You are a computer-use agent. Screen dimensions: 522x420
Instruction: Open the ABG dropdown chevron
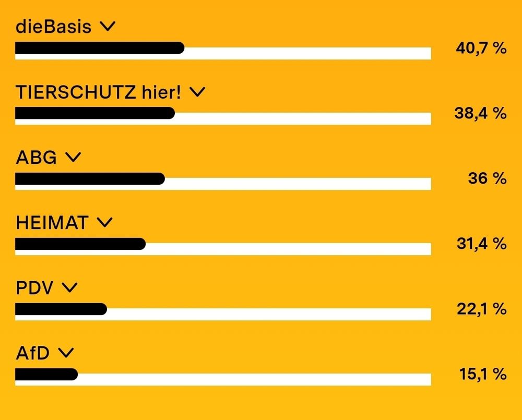[x=74, y=157]
